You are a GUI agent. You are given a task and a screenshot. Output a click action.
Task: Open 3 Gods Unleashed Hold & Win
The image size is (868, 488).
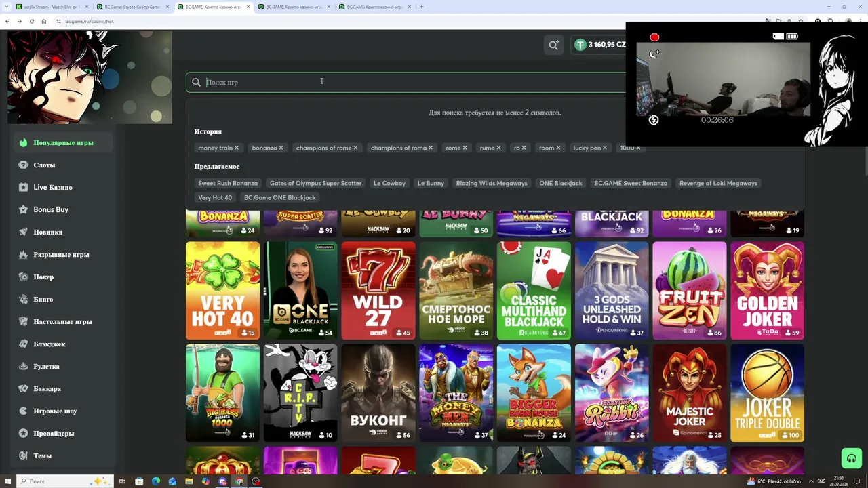[612, 290]
